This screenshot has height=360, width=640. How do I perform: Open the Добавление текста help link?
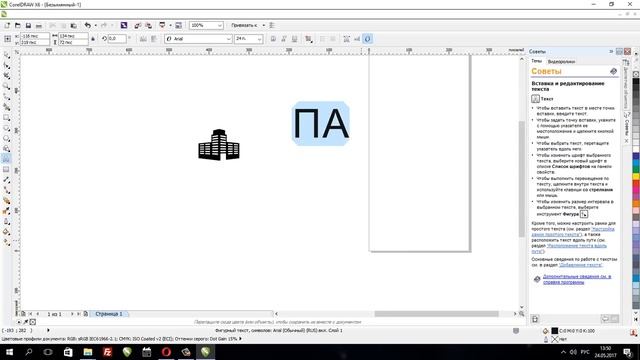[580, 265]
